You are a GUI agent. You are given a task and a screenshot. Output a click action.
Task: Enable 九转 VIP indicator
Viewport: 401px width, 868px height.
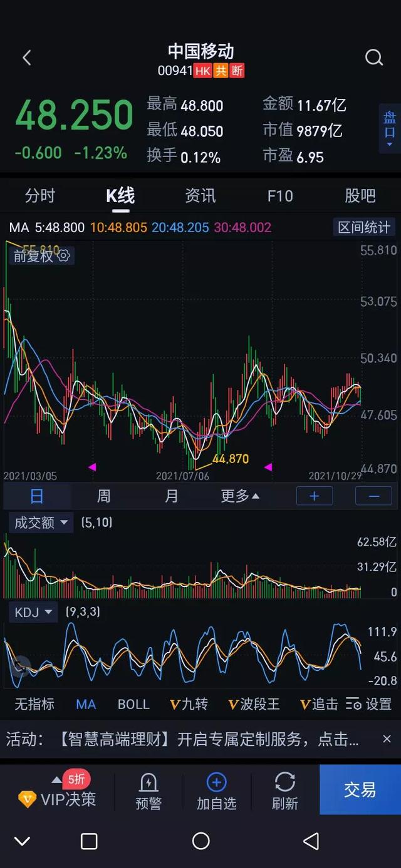189,704
